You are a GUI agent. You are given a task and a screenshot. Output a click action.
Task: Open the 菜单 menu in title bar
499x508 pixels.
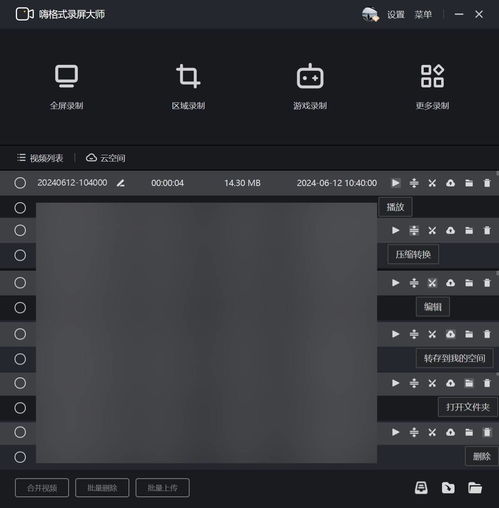[x=423, y=14]
